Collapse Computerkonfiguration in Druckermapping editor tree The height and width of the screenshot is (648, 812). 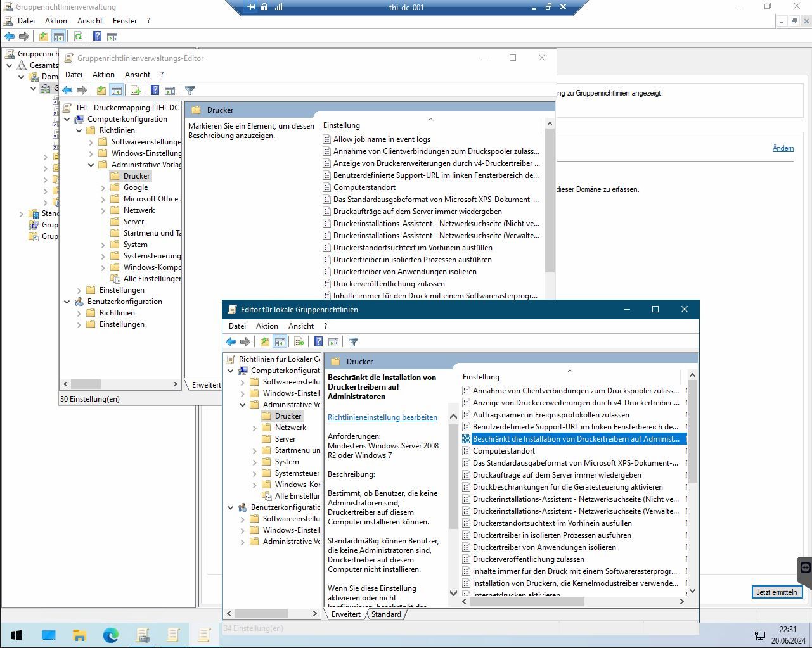(x=67, y=119)
